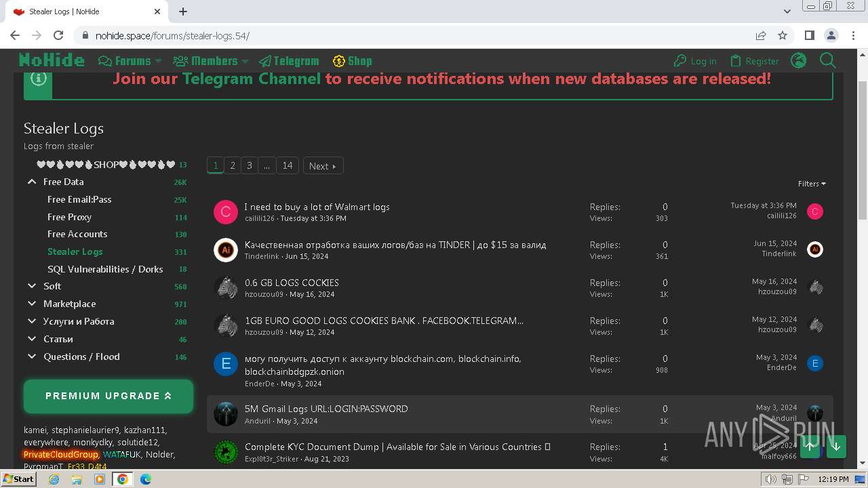The width and height of the screenshot is (868, 488).
Task: Open the site search magnifier
Action: [x=828, y=61]
